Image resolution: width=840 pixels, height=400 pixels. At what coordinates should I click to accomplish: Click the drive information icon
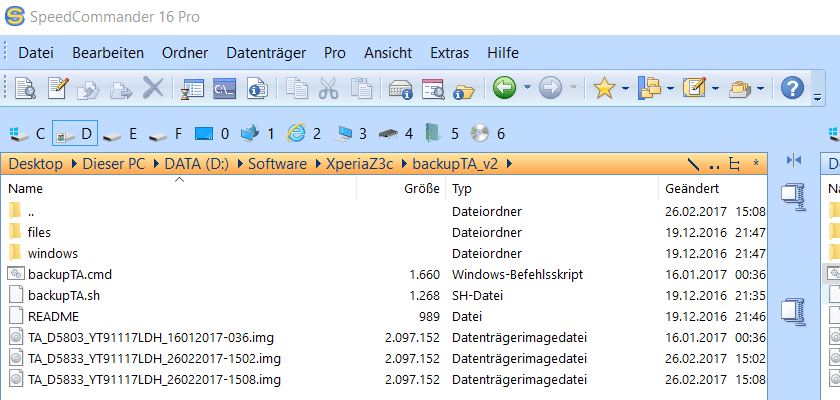[x=400, y=89]
